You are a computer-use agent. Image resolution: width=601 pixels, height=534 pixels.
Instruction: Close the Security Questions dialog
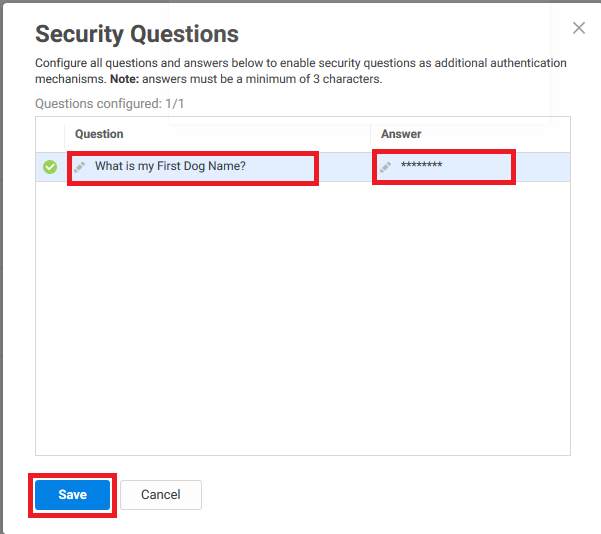tap(579, 28)
